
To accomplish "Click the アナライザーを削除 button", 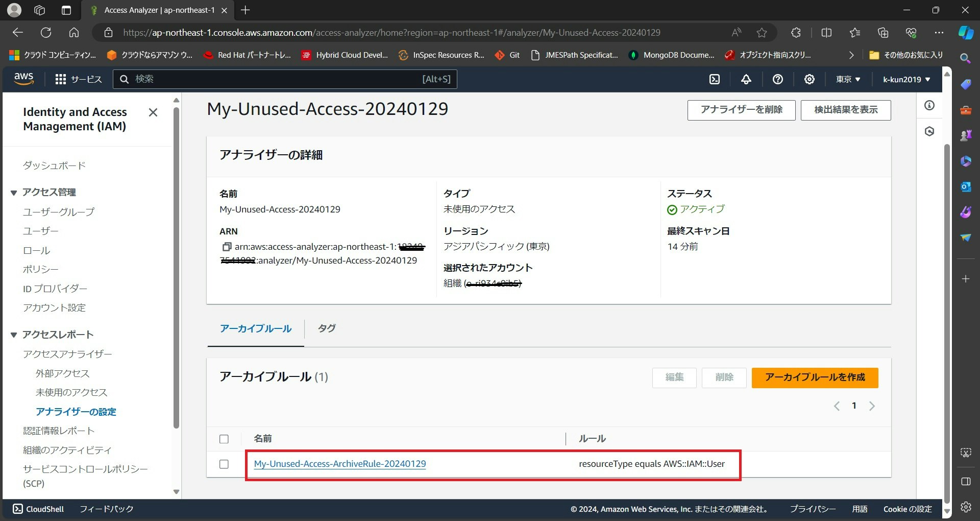I will (x=741, y=110).
